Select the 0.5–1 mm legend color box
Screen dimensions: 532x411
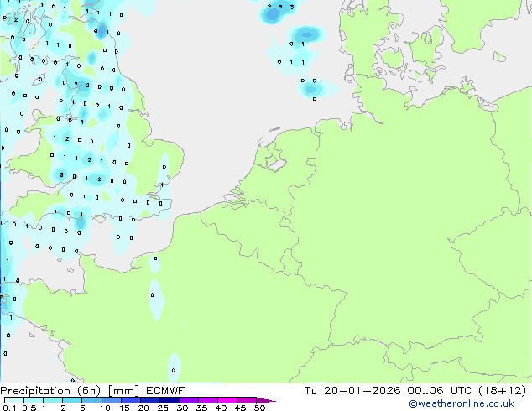(34, 400)
